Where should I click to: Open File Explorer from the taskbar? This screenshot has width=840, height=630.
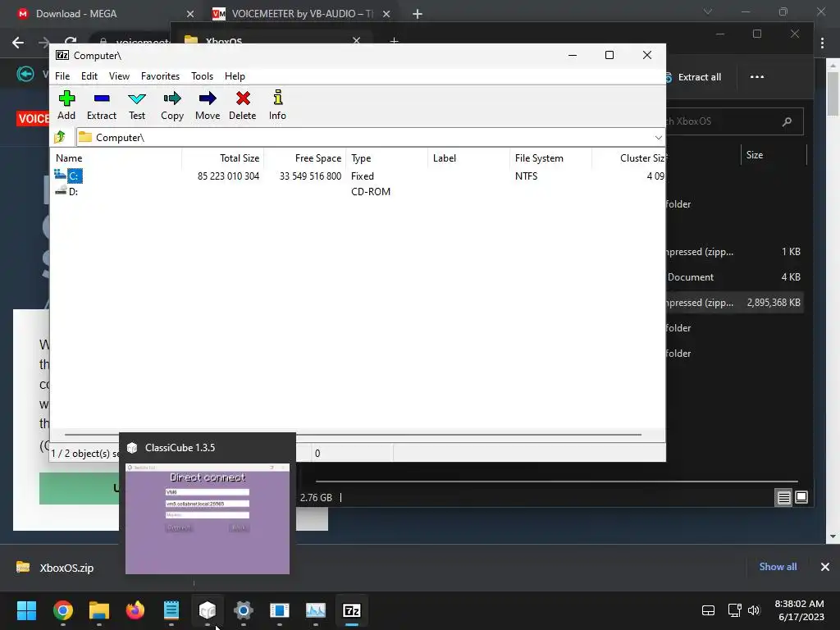tap(99, 610)
